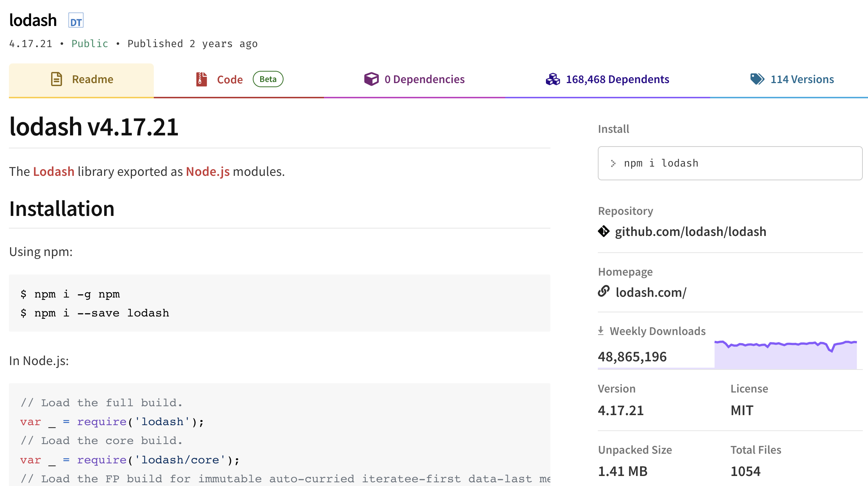Click the red Code archive icon
Screen dimensions: 868x486
coord(201,79)
